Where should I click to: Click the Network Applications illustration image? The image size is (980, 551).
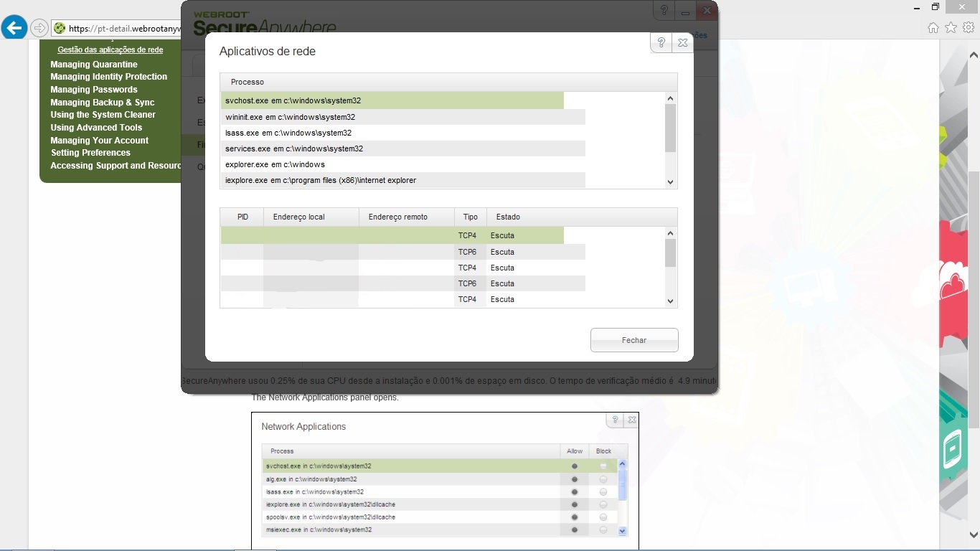[x=445, y=481]
